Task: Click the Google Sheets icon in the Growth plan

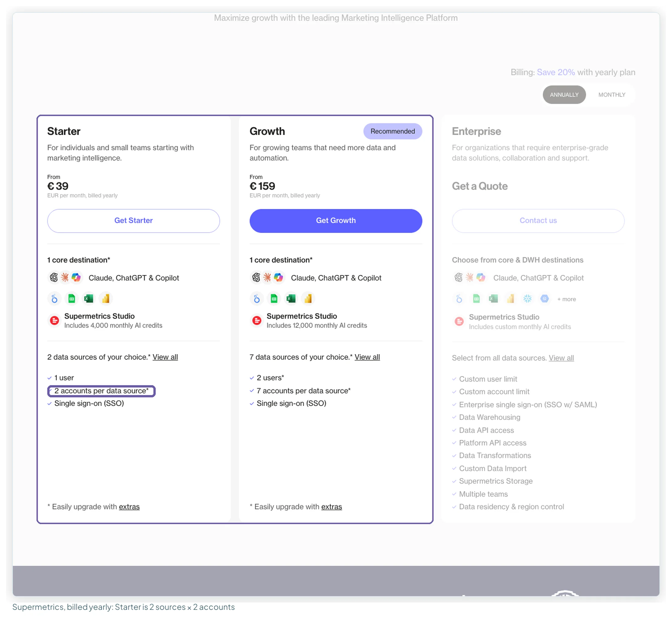Action: coord(274,299)
